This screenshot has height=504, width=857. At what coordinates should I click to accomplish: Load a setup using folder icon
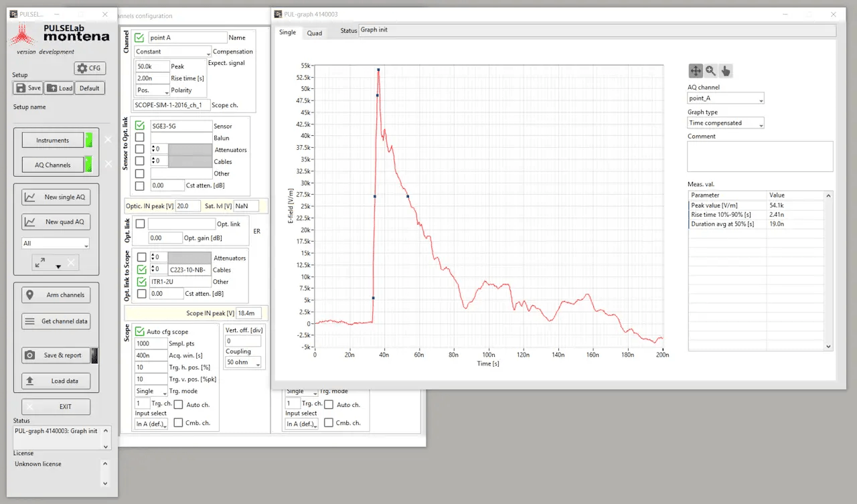point(60,88)
